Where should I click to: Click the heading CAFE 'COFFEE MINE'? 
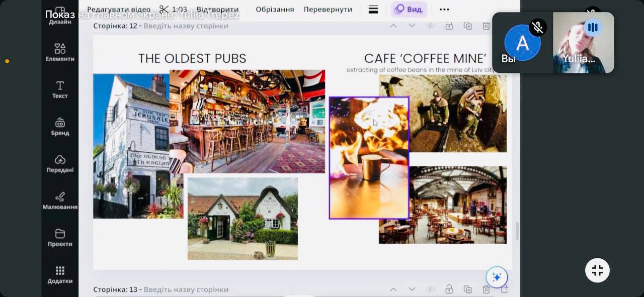tap(425, 58)
